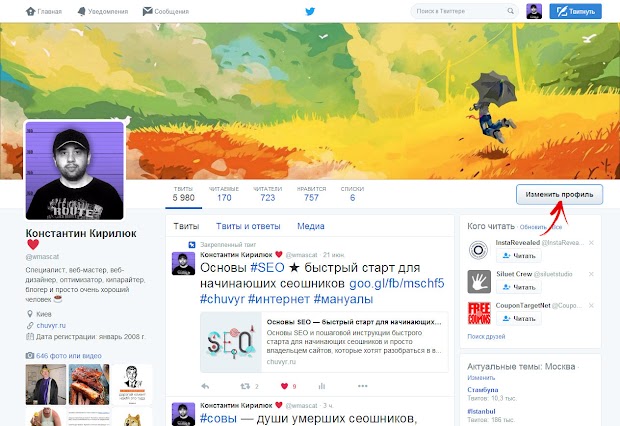The image size is (620, 426).
Task: Open the doge dog photo thumbnail
Action: 132,417
